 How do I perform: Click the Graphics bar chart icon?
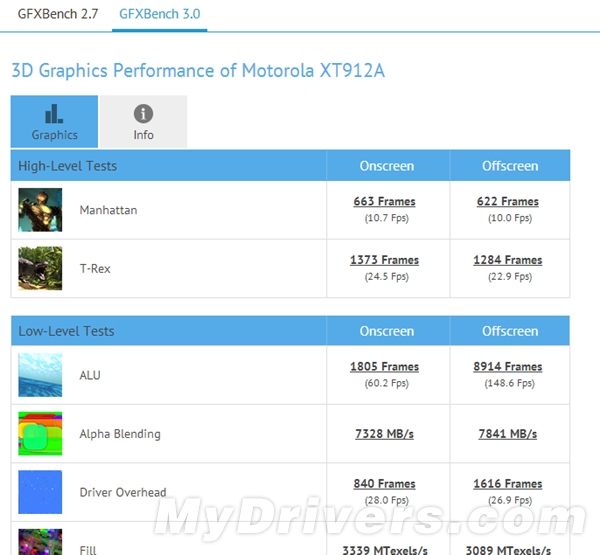tap(54, 114)
